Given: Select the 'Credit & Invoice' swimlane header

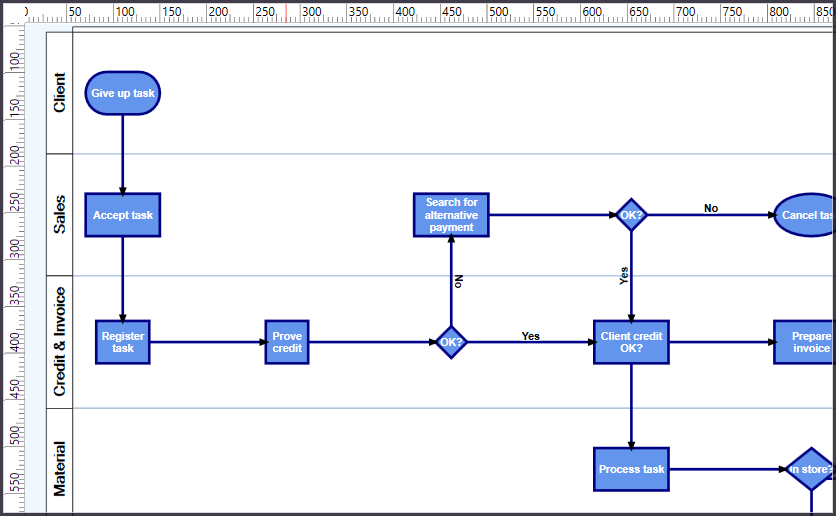Looking at the screenshot, I should [59, 342].
